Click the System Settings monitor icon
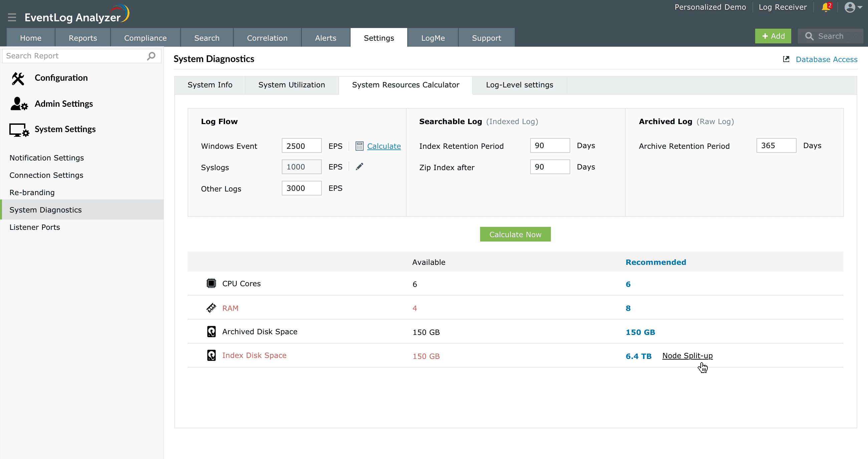 pyautogui.click(x=19, y=130)
